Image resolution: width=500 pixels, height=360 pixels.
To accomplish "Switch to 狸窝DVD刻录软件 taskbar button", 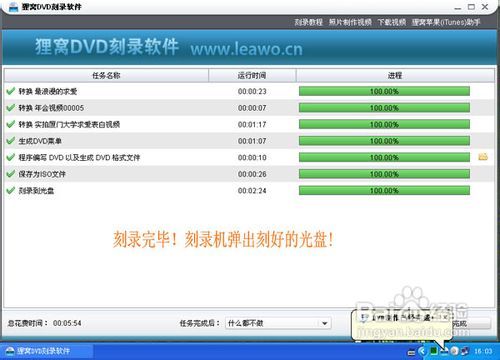I will (x=47, y=351).
